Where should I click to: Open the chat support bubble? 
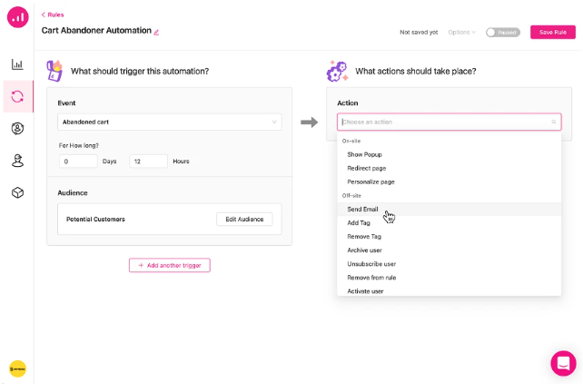point(563,363)
